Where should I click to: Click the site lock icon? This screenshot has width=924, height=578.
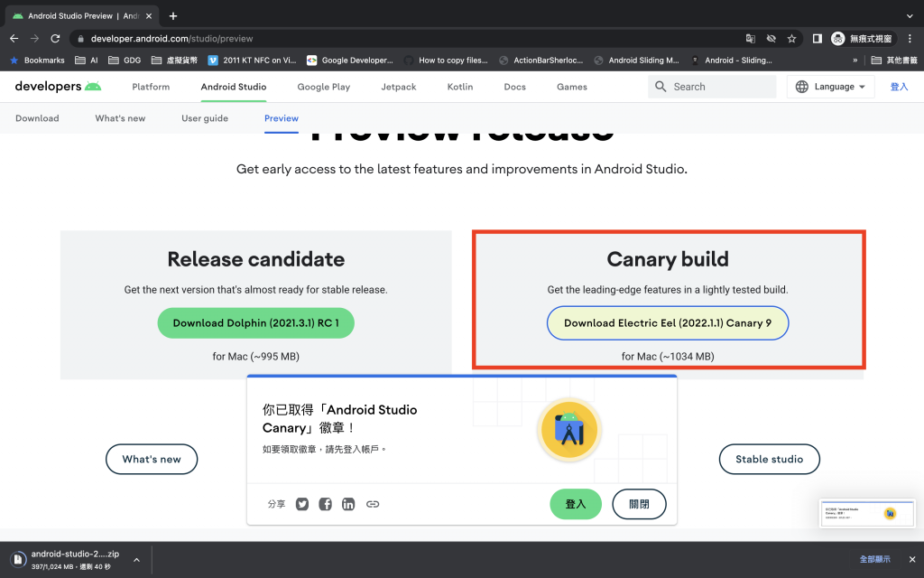tap(80, 38)
